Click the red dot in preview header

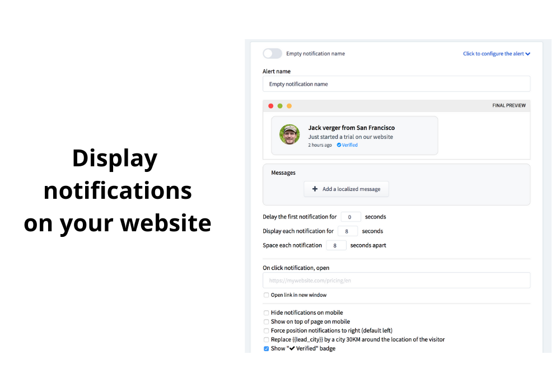coord(271,106)
